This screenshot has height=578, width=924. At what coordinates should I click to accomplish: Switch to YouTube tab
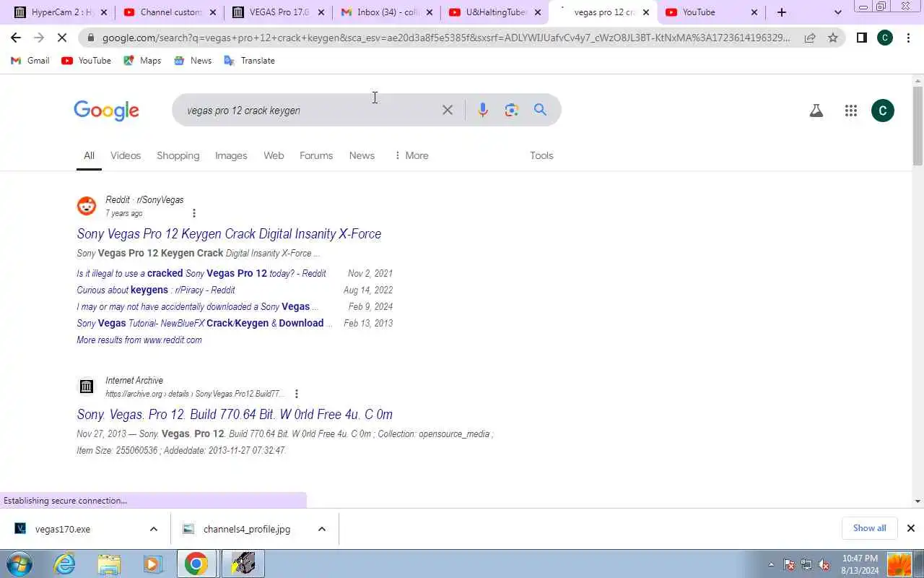pyautogui.click(x=711, y=12)
